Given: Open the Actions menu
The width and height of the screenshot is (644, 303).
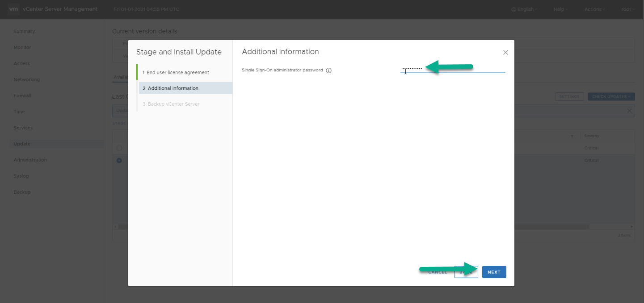Looking at the screenshot, I should click(595, 9).
